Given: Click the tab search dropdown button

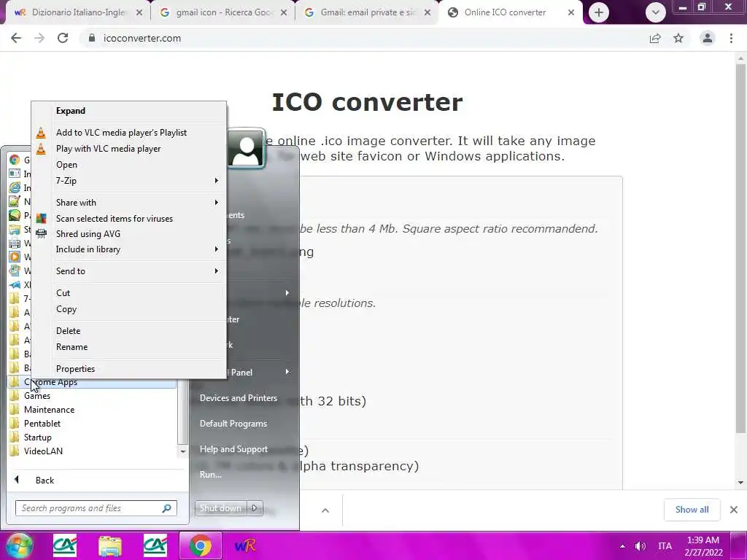Looking at the screenshot, I should point(656,12).
